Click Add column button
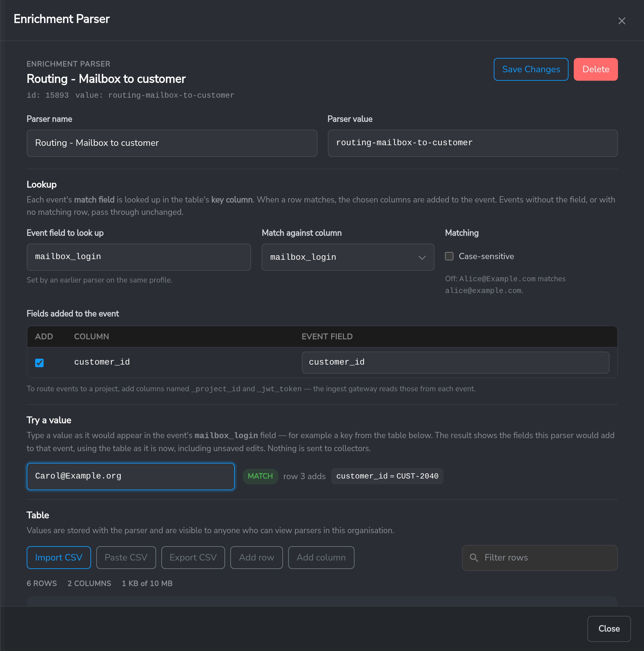644x651 pixels. click(321, 558)
